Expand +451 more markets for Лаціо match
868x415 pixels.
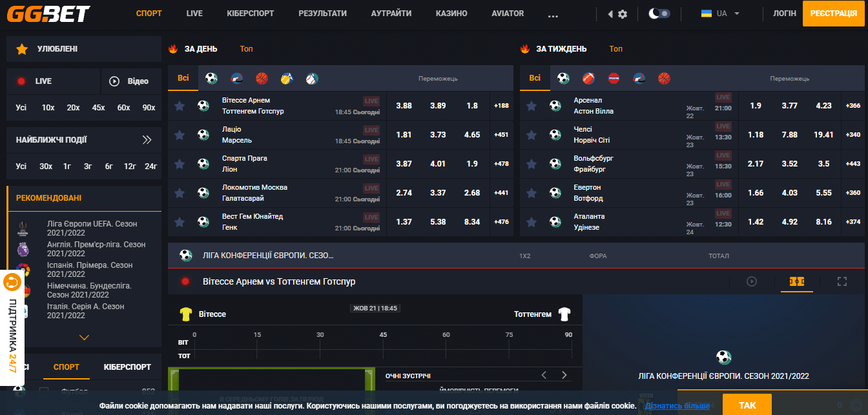[501, 135]
